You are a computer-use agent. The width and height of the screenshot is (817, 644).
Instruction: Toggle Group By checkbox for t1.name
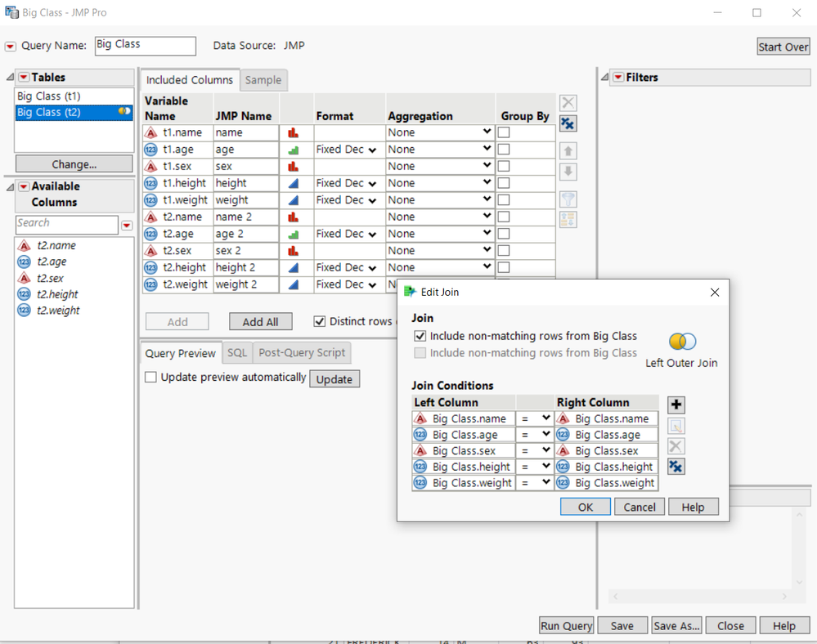click(x=503, y=132)
